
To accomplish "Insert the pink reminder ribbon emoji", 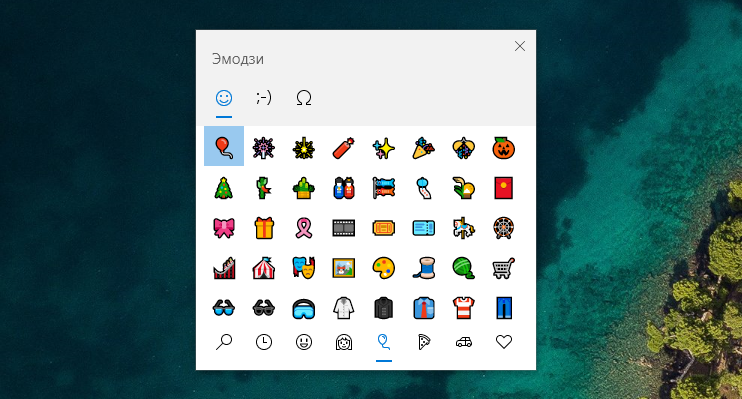I will [304, 228].
